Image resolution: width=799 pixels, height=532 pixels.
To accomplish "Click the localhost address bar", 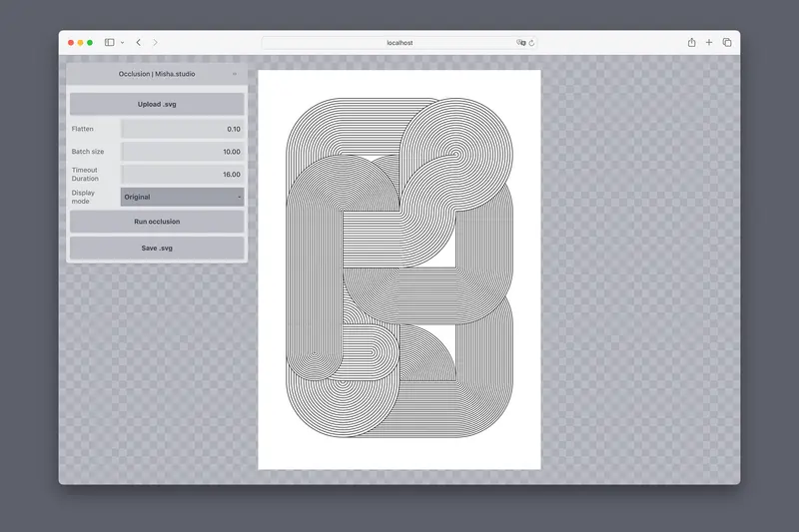I will tap(399, 43).
